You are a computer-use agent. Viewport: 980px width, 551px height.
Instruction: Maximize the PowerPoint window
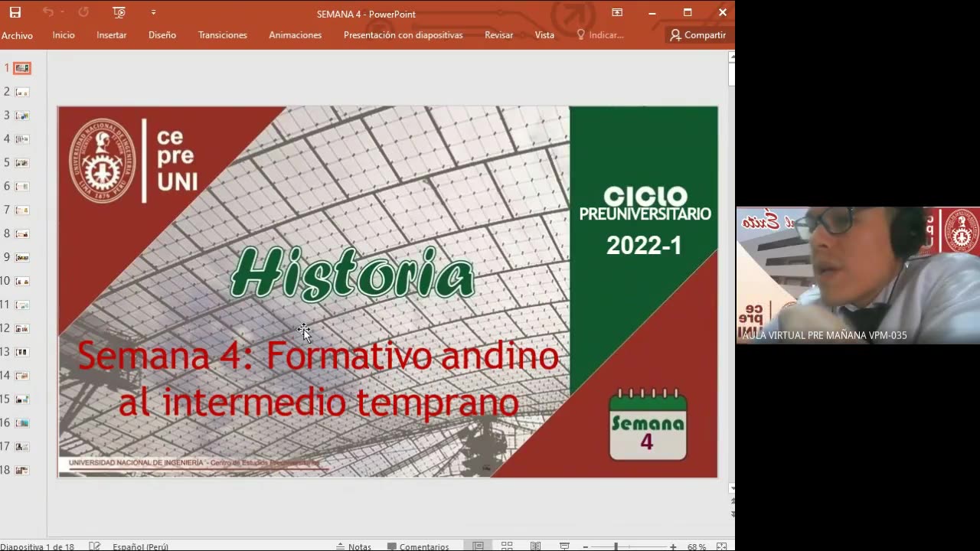point(688,12)
